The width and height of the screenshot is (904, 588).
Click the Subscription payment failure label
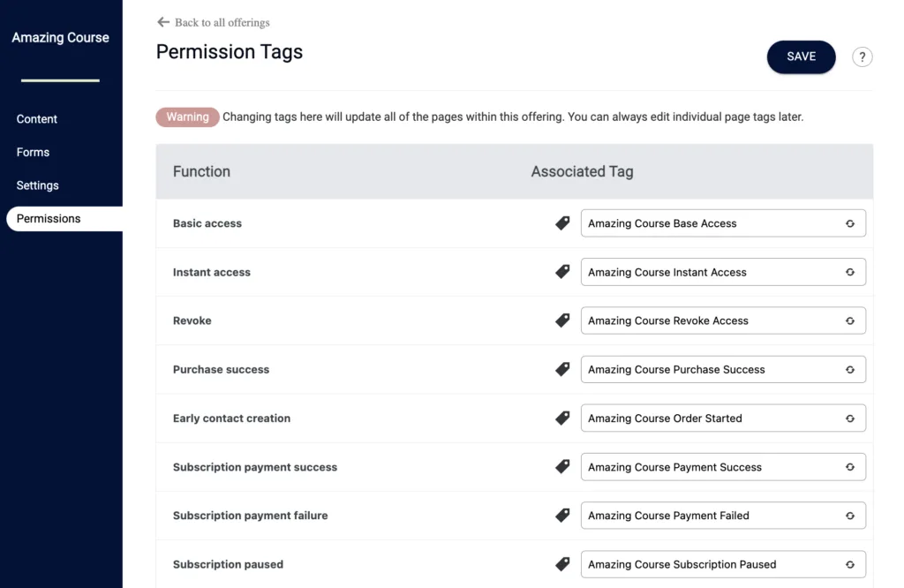(x=250, y=516)
